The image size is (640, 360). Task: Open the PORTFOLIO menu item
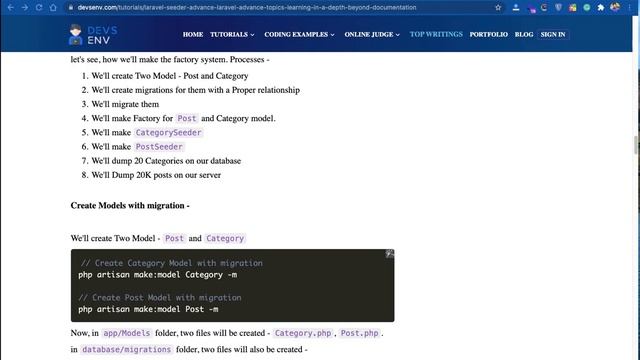coord(489,34)
